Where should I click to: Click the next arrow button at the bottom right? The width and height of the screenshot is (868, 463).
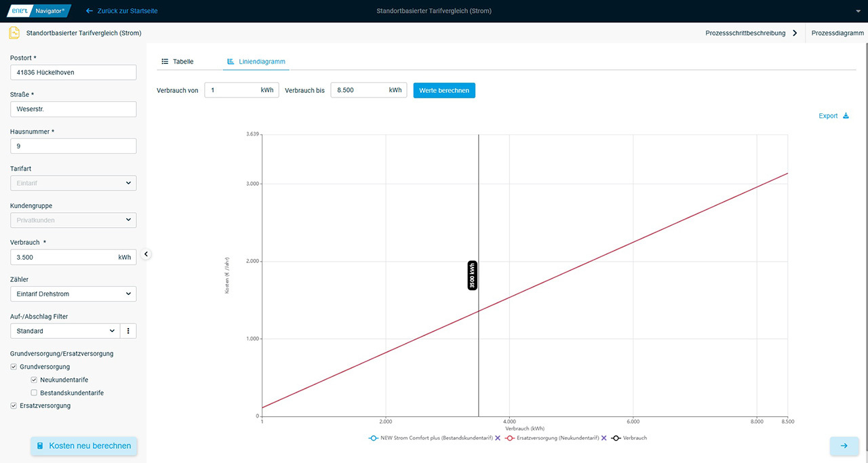[x=844, y=446]
